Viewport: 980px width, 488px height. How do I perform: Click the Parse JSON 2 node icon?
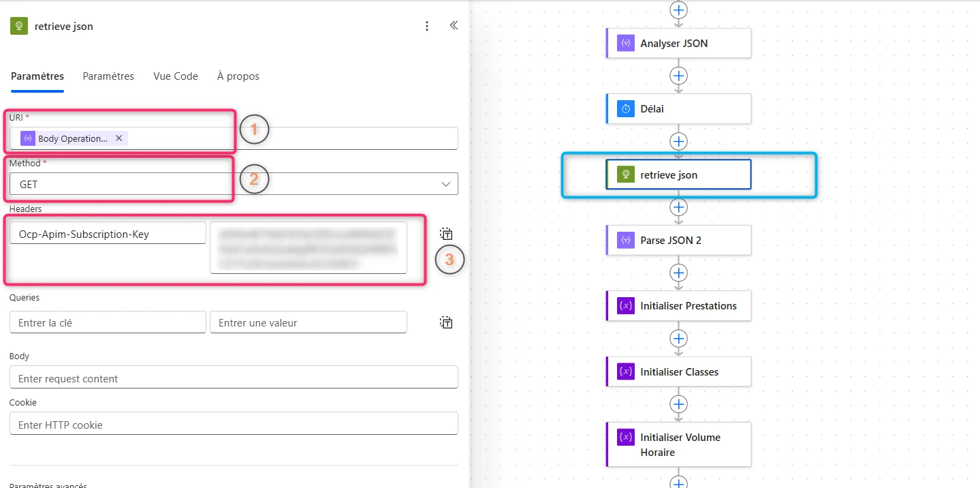625,240
